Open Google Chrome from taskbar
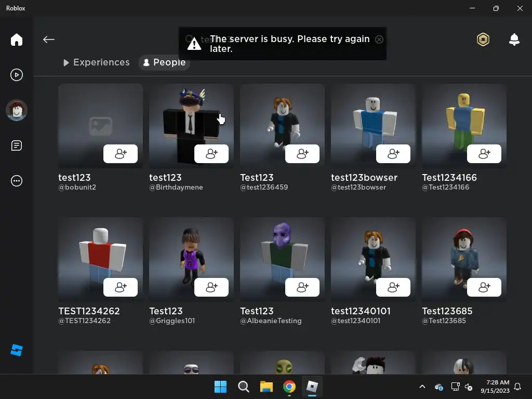This screenshot has height=399, width=532. point(289,387)
